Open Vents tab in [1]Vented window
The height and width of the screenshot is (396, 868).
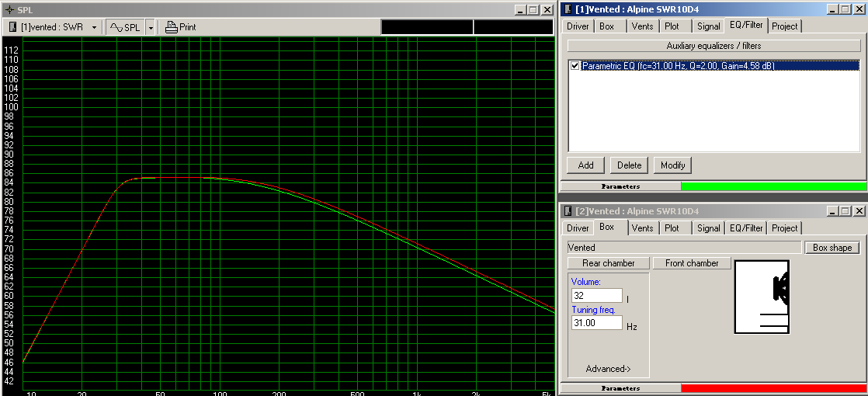[642, 26]
